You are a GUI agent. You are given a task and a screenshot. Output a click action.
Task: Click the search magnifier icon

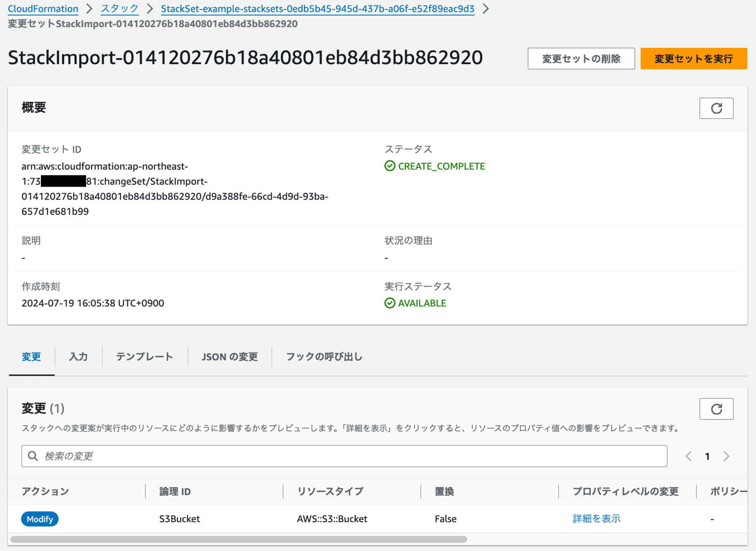(x=33, y=456)
